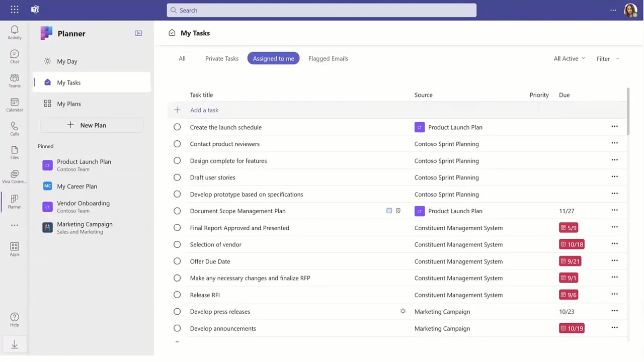Open Files in the left rail
644x362 pixels.
15,152
